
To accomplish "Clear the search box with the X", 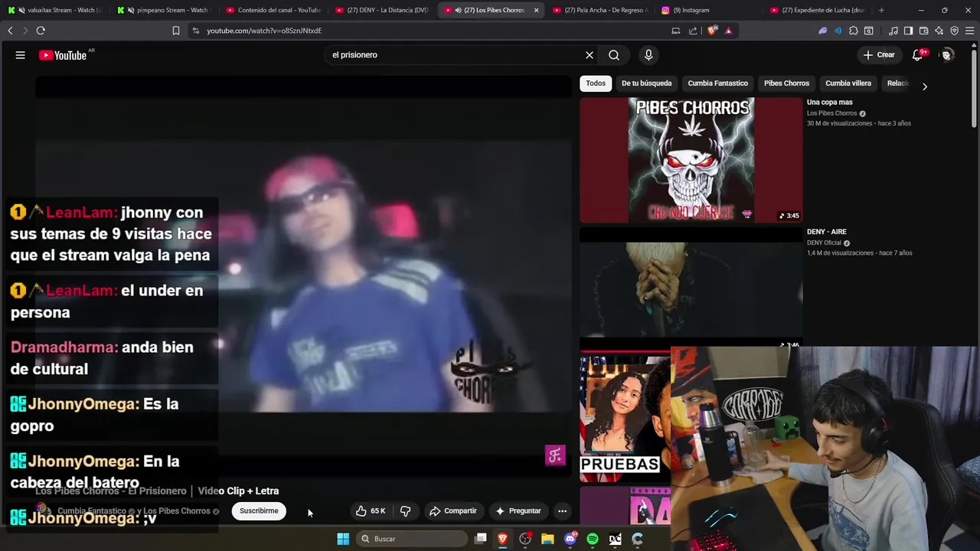I will 590,55.
